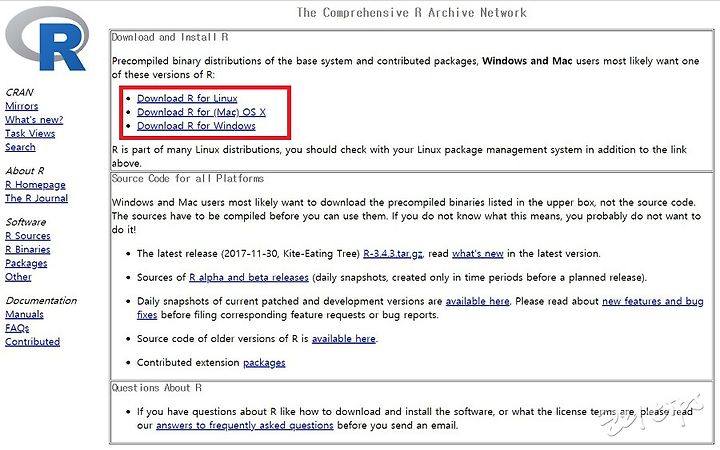Open R Sources under Software

tap(28, 236)
